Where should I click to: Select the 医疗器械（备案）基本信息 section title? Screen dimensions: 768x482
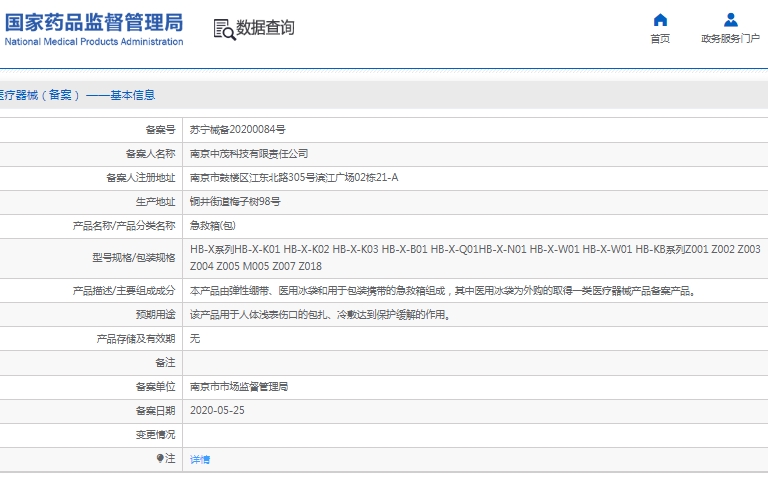click(77, 95)
